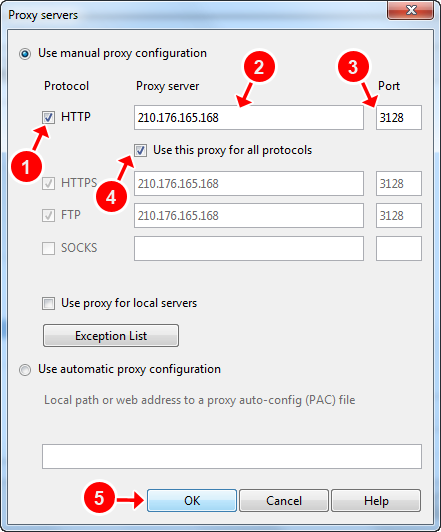
Task: Toggle the HTTP protocol checkbox
Action: 49,117
